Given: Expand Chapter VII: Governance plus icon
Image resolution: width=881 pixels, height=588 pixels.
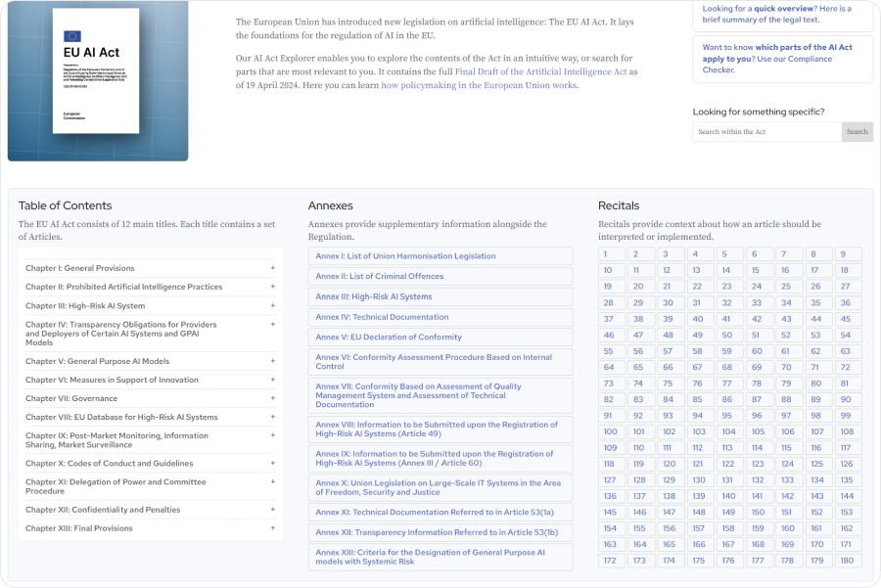Looking at the screenshot, I should point(273,398).
